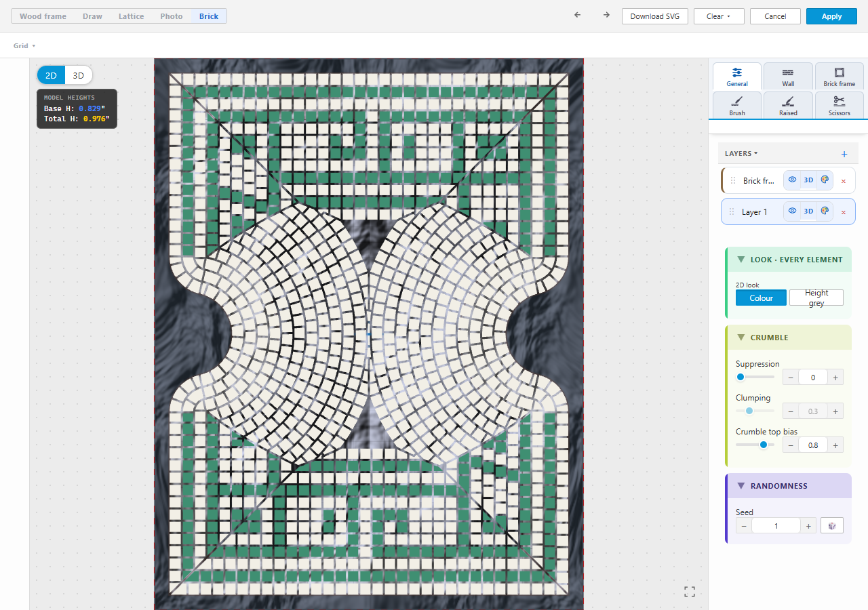
Task: Delete Layer 1
Action: pos(844,212)
